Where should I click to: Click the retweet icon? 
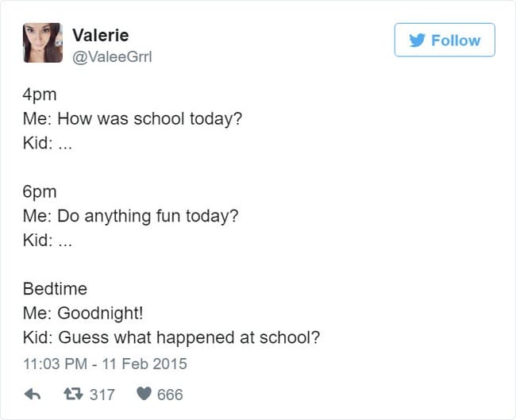pyautogui.click(x=74, y=394)
